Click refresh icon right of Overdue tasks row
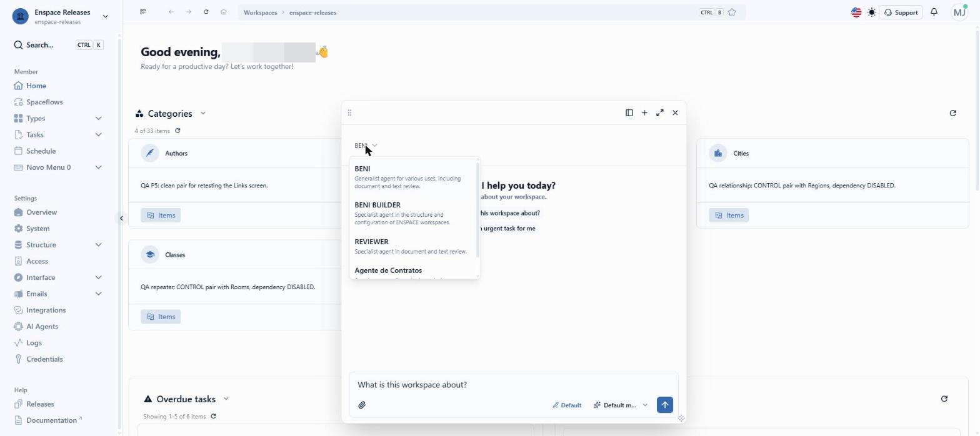 (944, 399)
